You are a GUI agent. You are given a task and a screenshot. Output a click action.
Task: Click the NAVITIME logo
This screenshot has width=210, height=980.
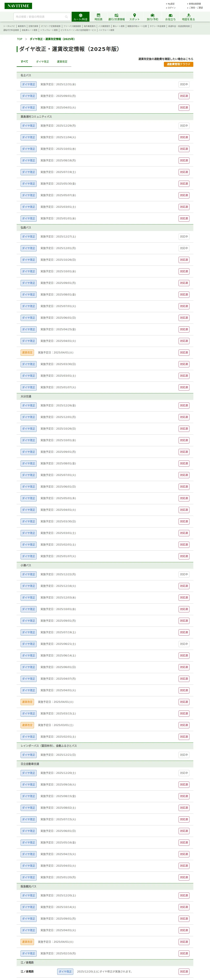coord(18,6)
